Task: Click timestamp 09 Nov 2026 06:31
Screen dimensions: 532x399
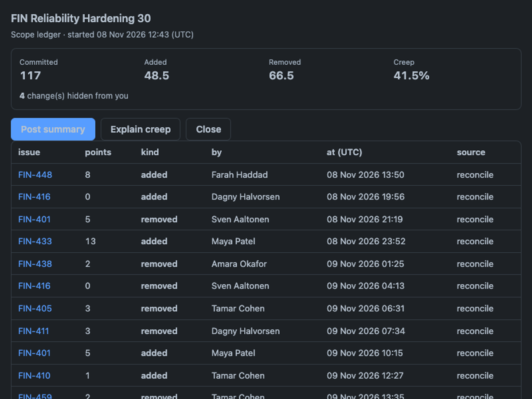Action: 366,309
